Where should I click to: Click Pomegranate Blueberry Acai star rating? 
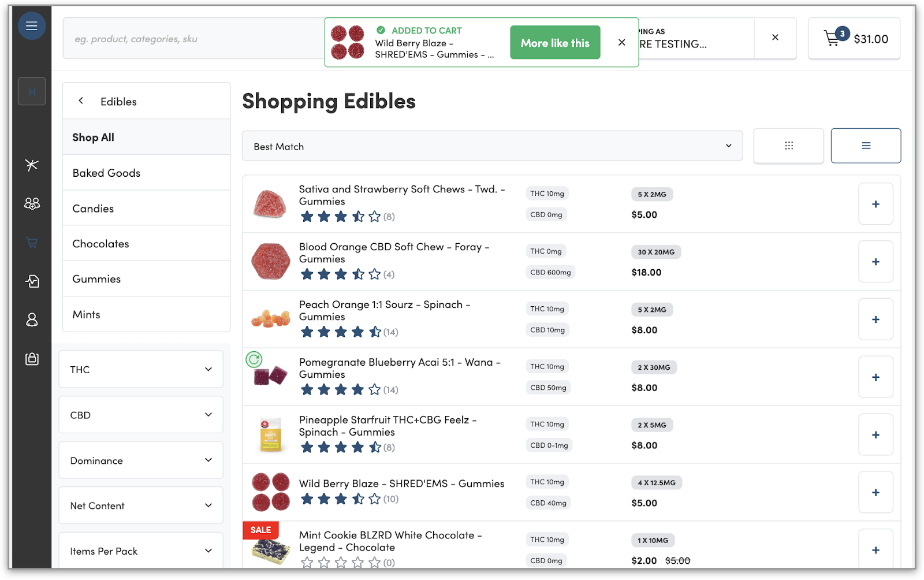(x=341, y=389)
